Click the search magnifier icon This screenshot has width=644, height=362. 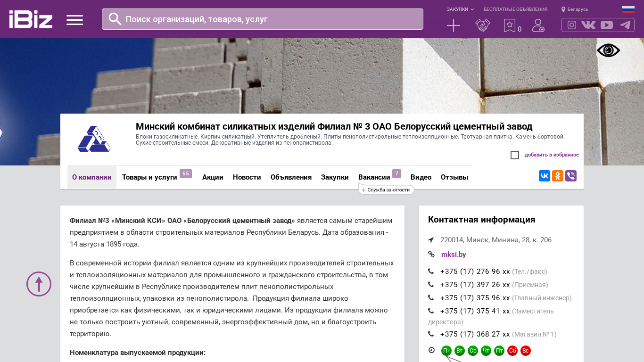pyautogui.click(x=115, y=19)
